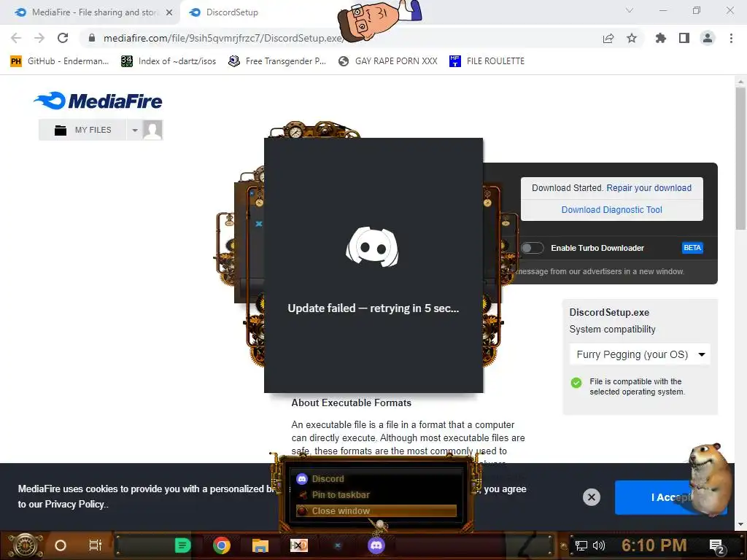
Task: Click the Privacy Policy link
Action: [x=74, y=505]
